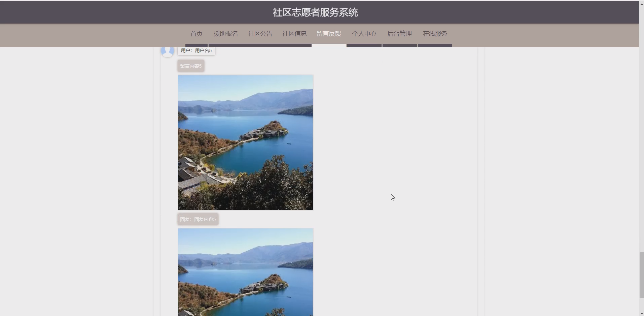The image size is (644, 316).
Task: Click the user avatar beside 用户名5
Action: click(168, 51)
